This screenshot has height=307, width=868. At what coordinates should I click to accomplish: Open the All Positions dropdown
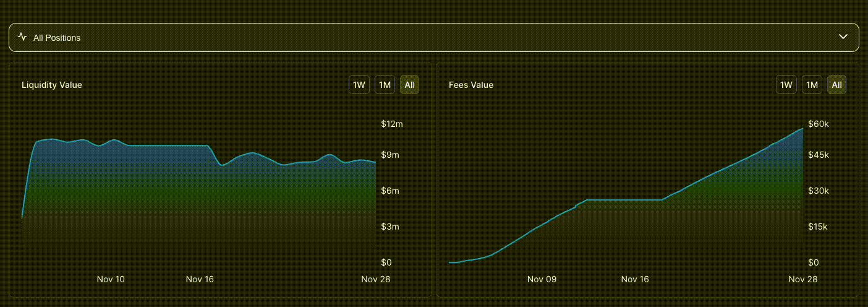pos(433,37)
